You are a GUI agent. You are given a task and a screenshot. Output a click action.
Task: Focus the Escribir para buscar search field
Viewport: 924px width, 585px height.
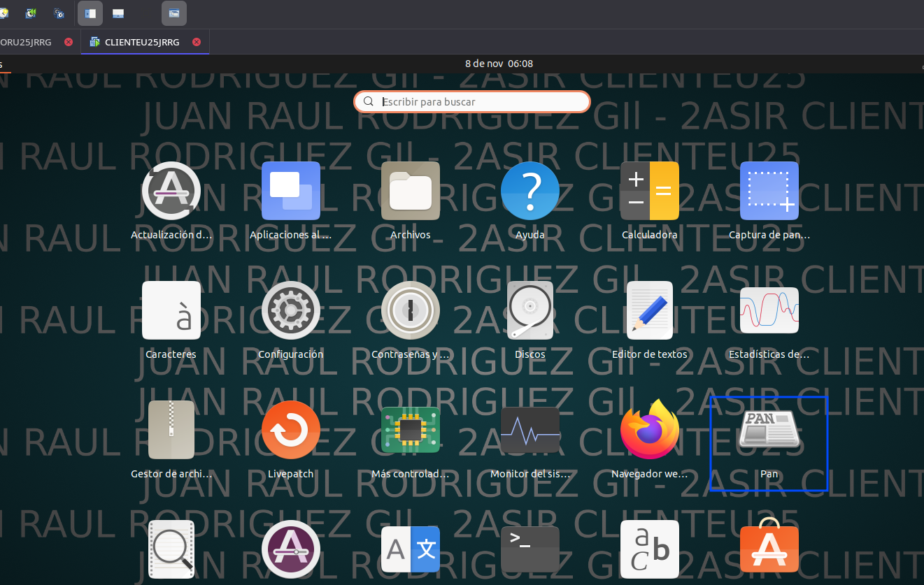[x=472, y=101]
